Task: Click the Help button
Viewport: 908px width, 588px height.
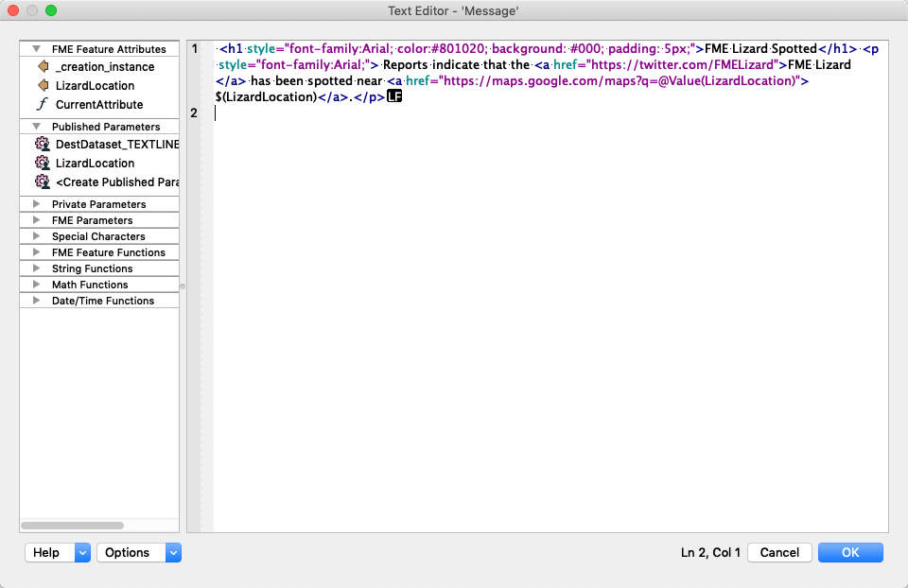Action: point(50,553)
